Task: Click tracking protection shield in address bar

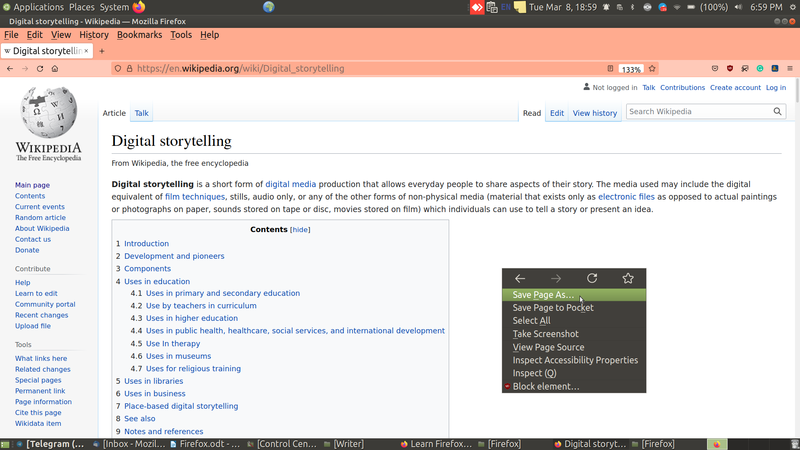Action: point(118,68)
